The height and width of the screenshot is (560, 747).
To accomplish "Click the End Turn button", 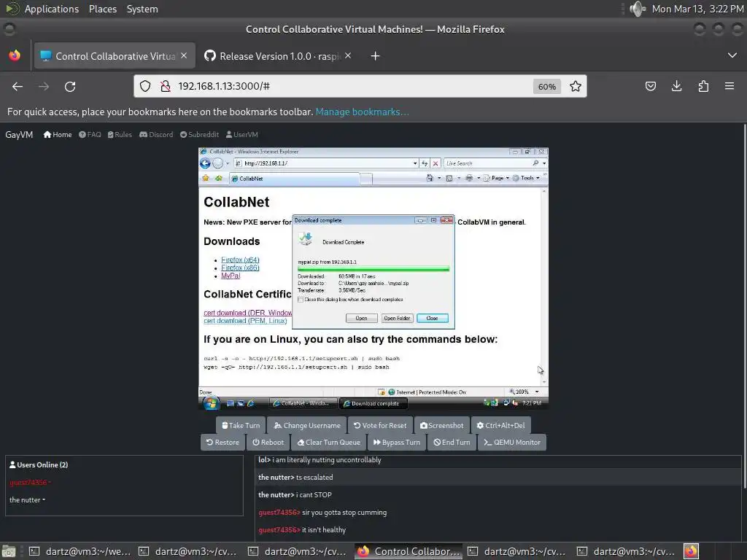I will coord(452,443).
